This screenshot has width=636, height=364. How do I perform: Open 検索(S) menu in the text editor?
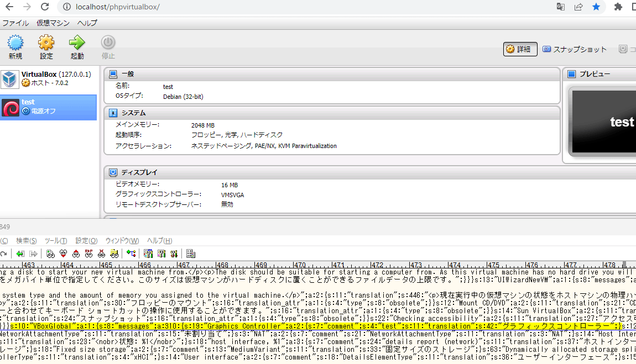pyautogui.click(x=27, y=241)
